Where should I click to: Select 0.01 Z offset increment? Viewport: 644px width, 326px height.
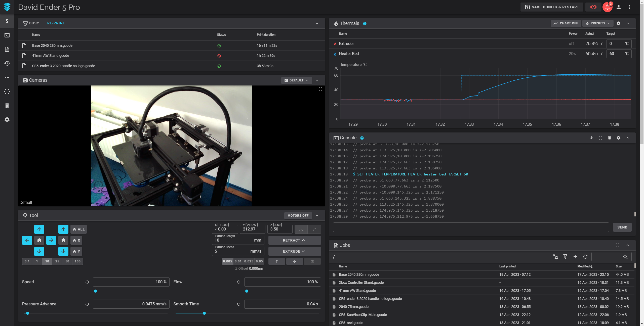(238, 261)
